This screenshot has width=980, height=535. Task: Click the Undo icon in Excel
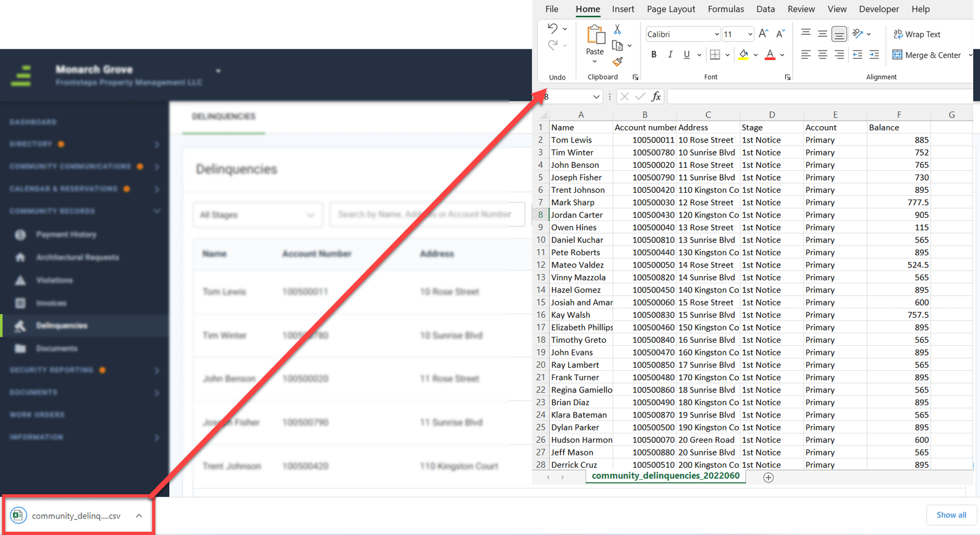(x=552, y=28)
